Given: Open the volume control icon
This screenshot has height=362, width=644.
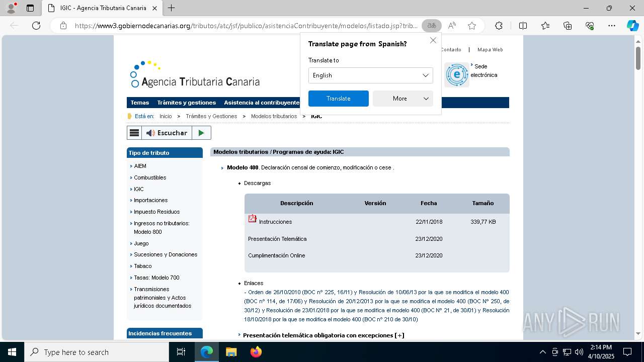Looking at the screenshot, I should tap(579, 352).
